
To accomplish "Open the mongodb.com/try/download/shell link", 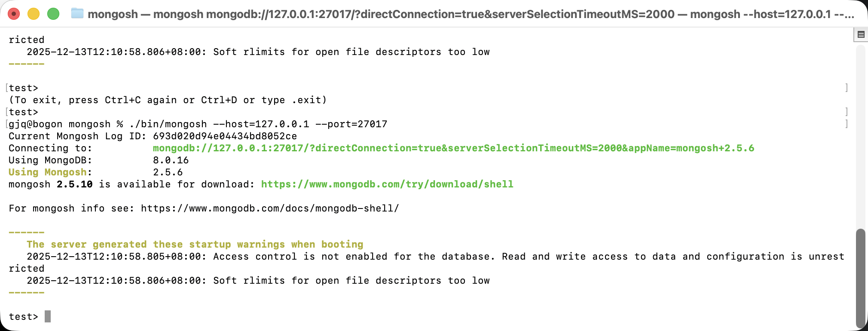I will coord(387,184).
